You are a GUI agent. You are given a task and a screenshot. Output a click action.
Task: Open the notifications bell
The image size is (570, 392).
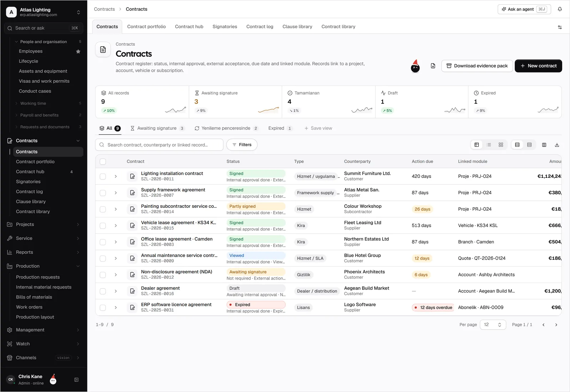pyautogui.click(x=560, y=9)
